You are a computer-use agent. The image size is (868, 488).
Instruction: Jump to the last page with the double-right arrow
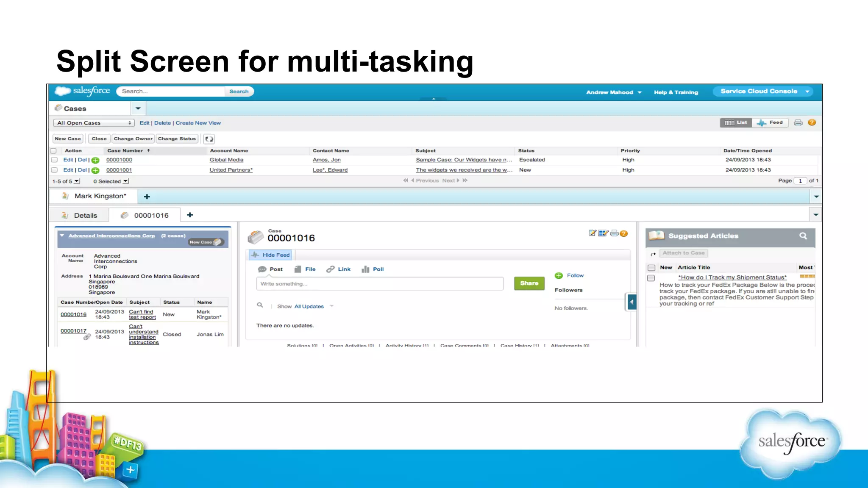coord(465,180)
